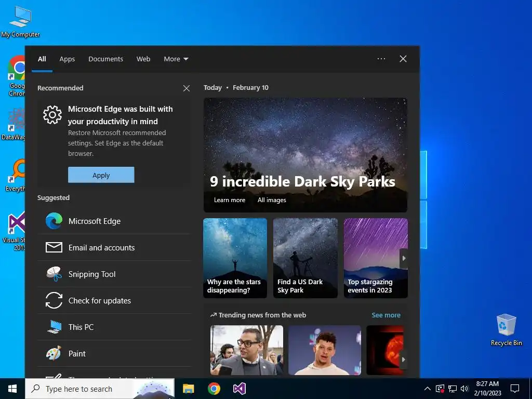Launch the Snipping Tool
Viewport: 532px width, 399px height.
[x=114, y=274]
